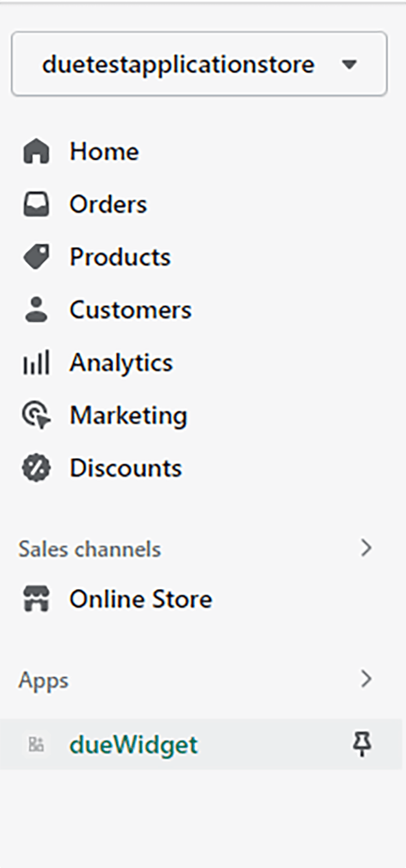Click the Discounts percent badge icon

[36, 468]
